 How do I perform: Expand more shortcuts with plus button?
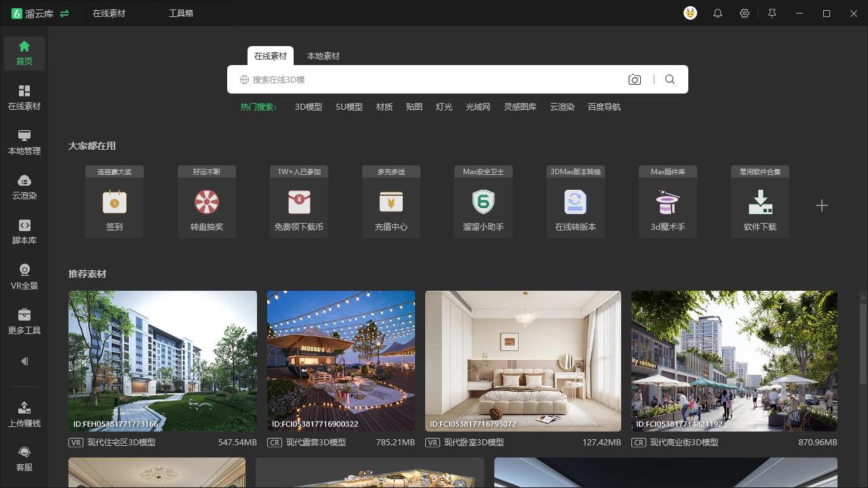point(821,205)
